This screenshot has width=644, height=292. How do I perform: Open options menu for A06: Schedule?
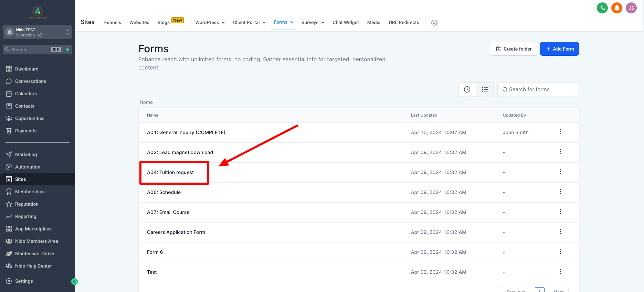(x=560, y=192)
